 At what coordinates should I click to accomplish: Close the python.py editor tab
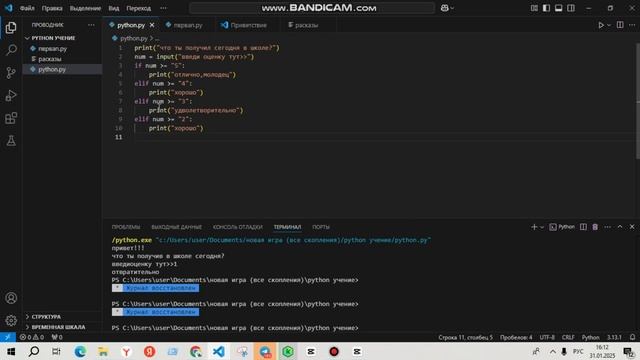[152, 25]
